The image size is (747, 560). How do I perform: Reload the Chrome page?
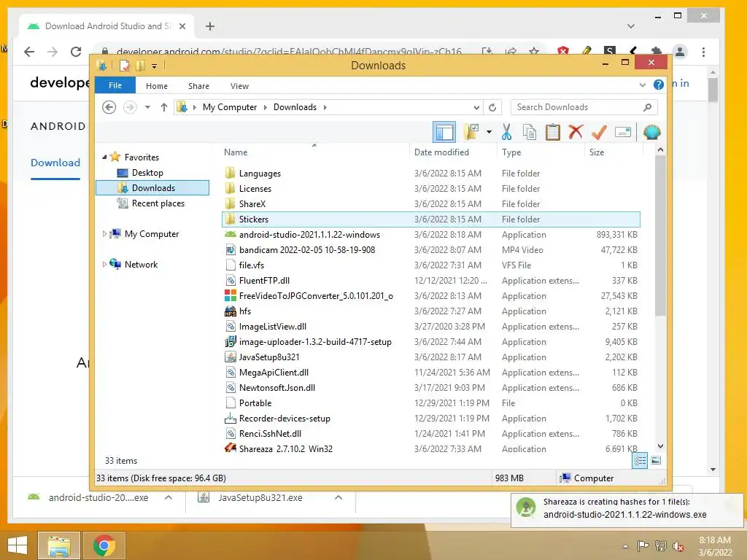76,52
